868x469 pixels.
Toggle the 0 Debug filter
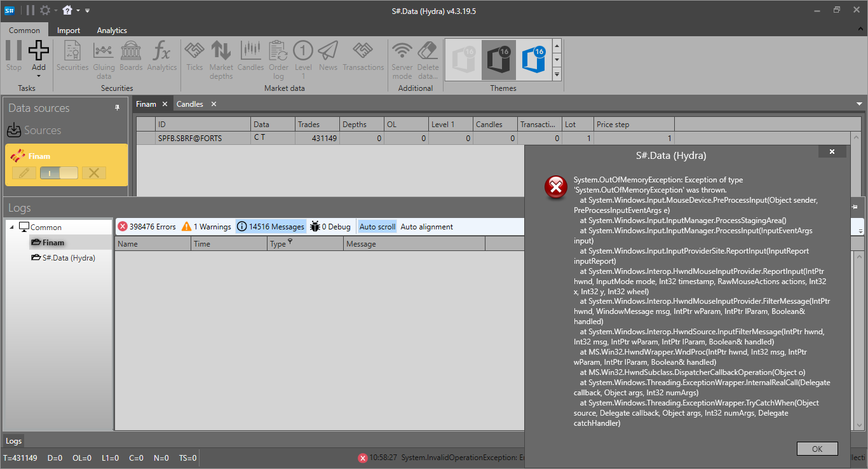330,227
